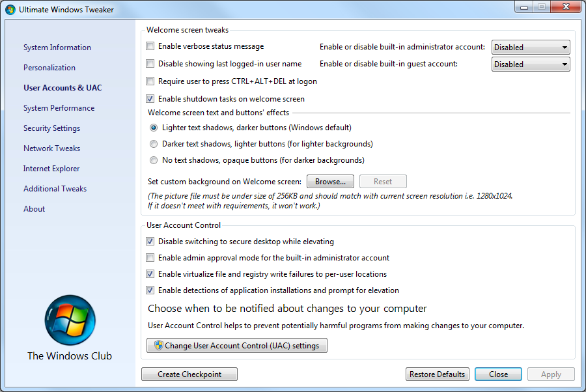Click Change User Account Control (UAC) settings
Viewport: 586px width, 392px height.
[237, 345]
